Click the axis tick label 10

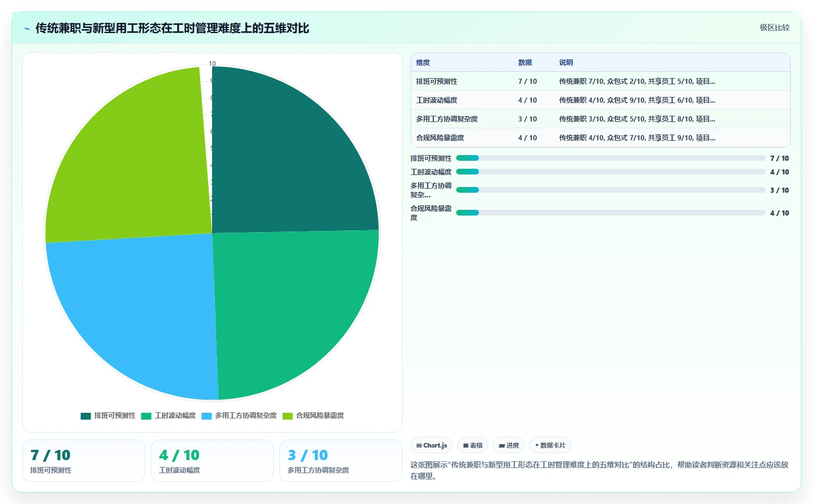click(x=212, y=64)
